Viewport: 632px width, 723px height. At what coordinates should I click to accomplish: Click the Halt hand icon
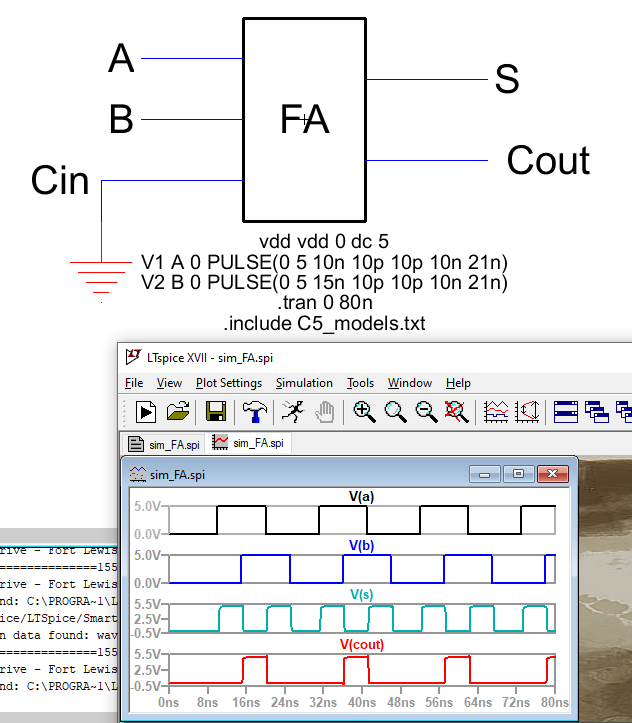324,411
